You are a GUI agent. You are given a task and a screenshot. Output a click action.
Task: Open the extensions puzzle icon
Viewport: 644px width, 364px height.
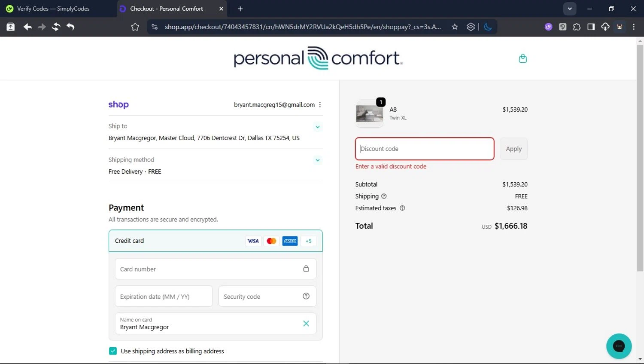(577, 27)
